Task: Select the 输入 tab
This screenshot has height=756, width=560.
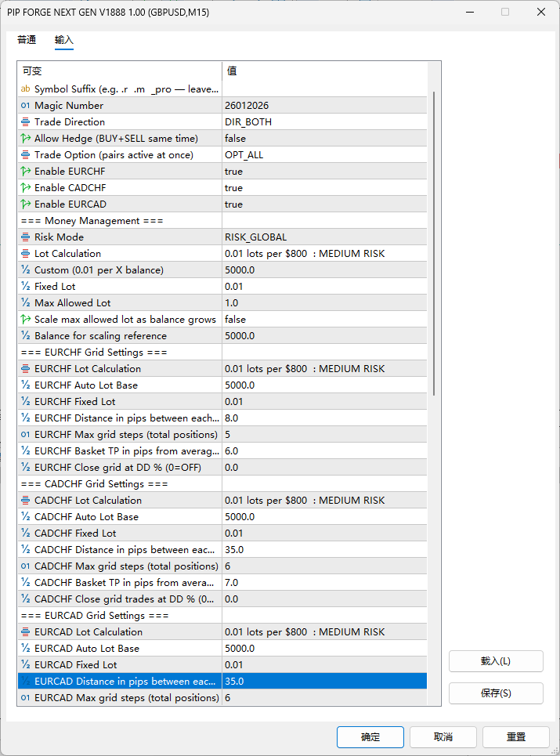Action: 63,39
